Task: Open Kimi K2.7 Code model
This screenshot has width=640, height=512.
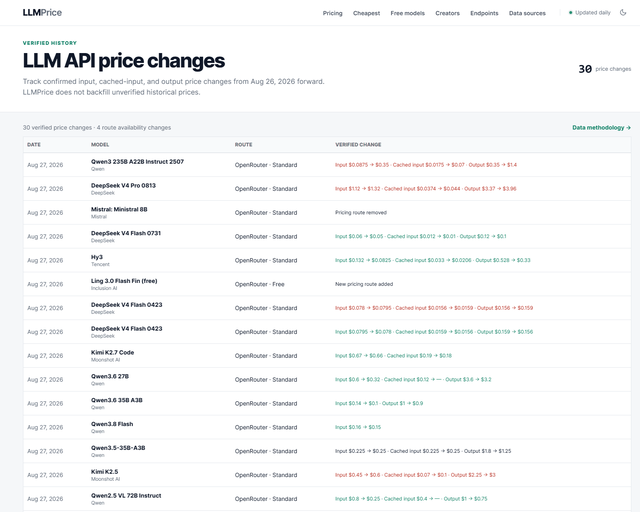Action: point(112,352)
